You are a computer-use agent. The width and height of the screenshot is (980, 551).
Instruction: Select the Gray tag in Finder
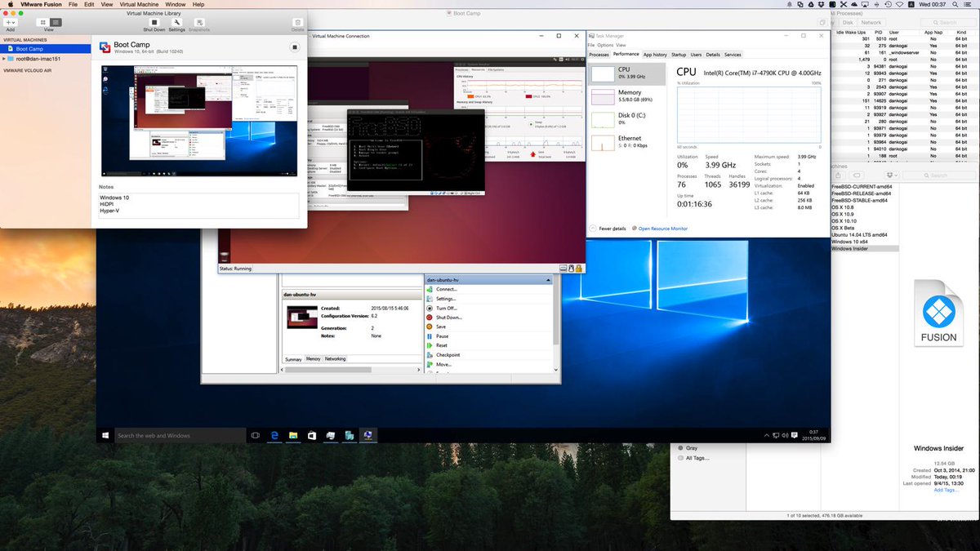(691, 448)
